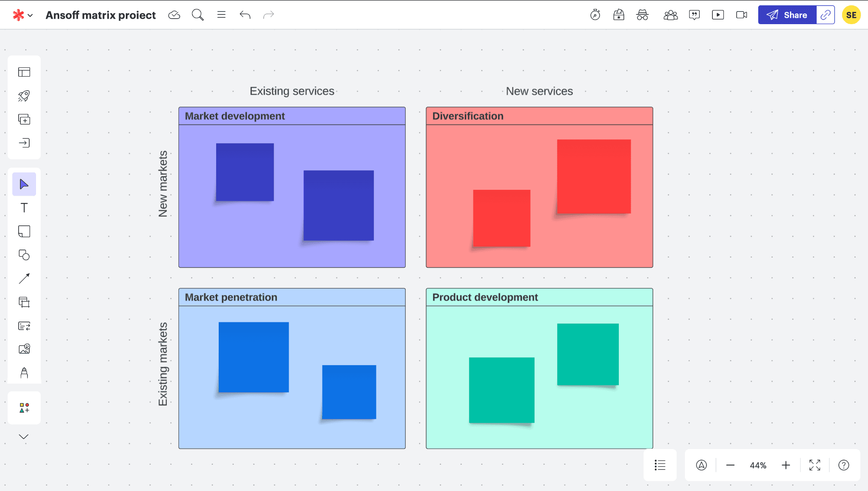Click the compass navigation icon
The width and height of the screenshot is (868, 491).
pyautogui.click(x=701, y=465)
